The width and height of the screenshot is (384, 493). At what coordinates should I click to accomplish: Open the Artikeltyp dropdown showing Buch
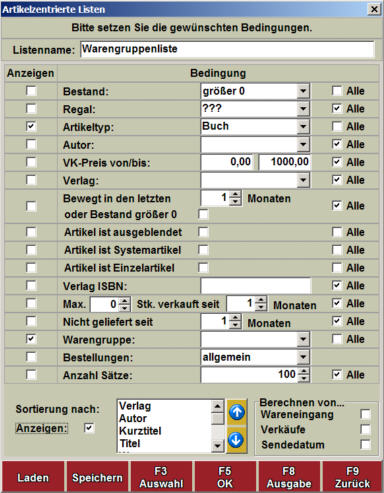click(303, 126)
